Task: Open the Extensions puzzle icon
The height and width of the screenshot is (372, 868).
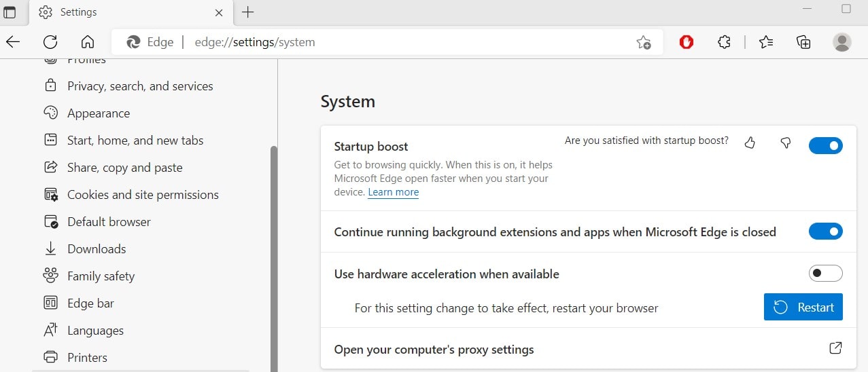Action: [724, 42]
